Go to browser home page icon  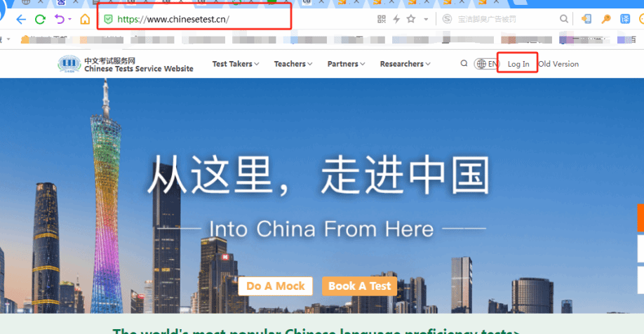point(85,19)
